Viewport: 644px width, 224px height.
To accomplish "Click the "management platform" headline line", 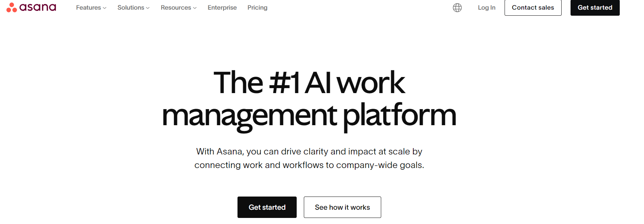I will (309, 116).
